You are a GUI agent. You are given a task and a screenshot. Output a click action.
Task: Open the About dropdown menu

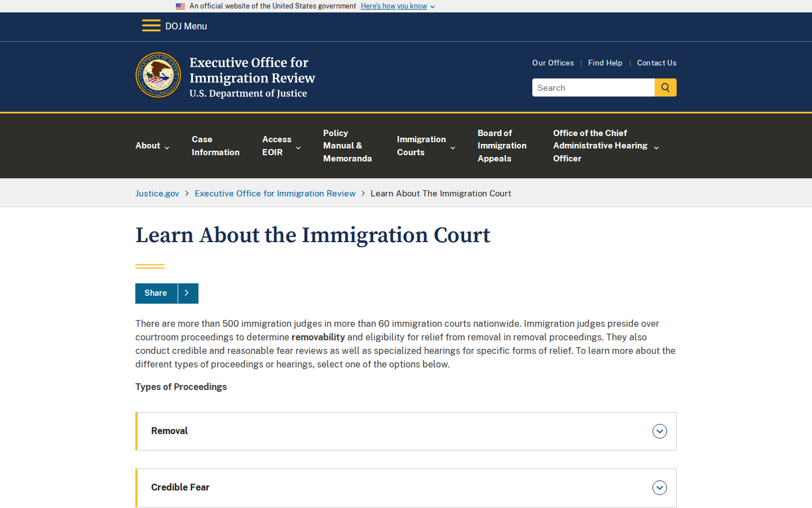click(152, 146)
